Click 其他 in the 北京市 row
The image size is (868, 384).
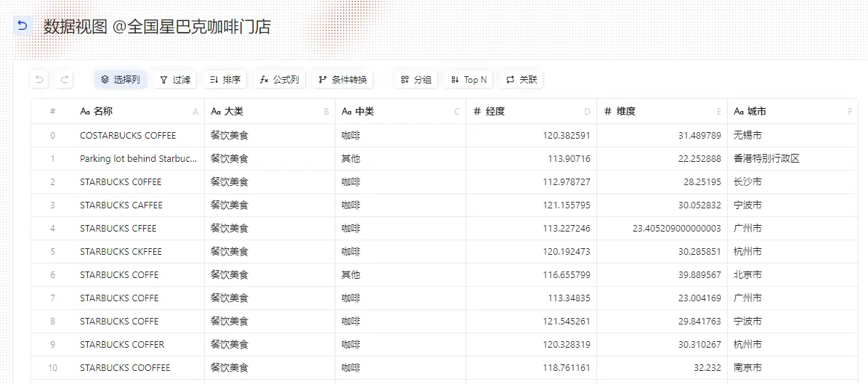point(351,275)
